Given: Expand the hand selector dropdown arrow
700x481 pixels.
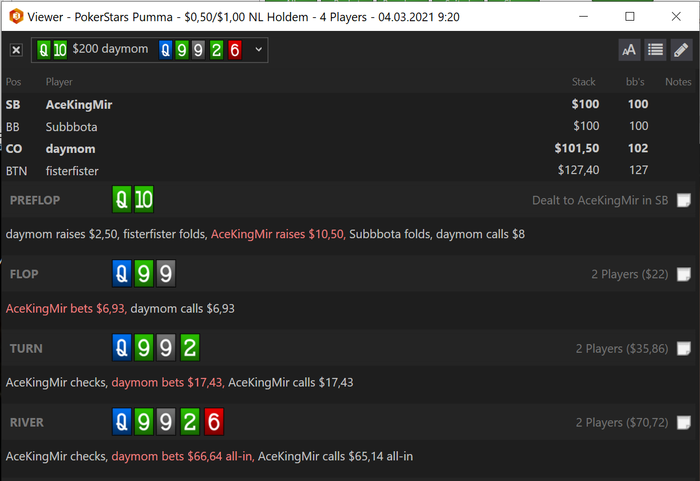Looking at the screenshot, I should coord(258,50).
